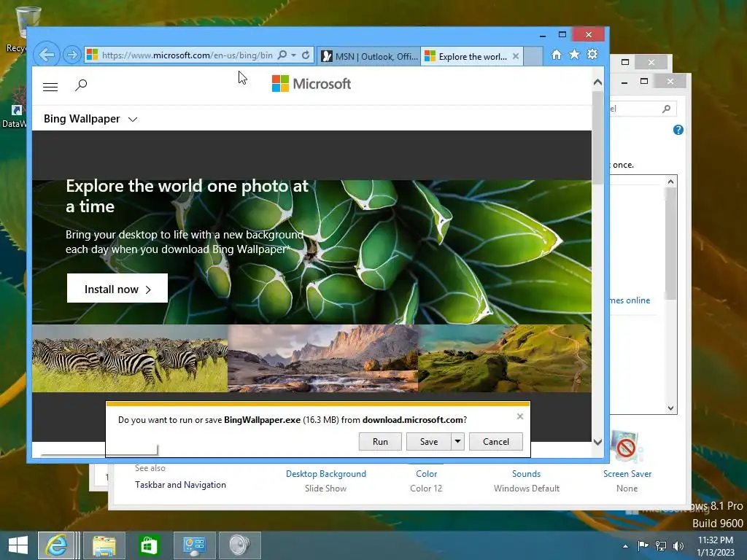Open the taskbar clock showing 11:32 PM

[x=716, y=545]
